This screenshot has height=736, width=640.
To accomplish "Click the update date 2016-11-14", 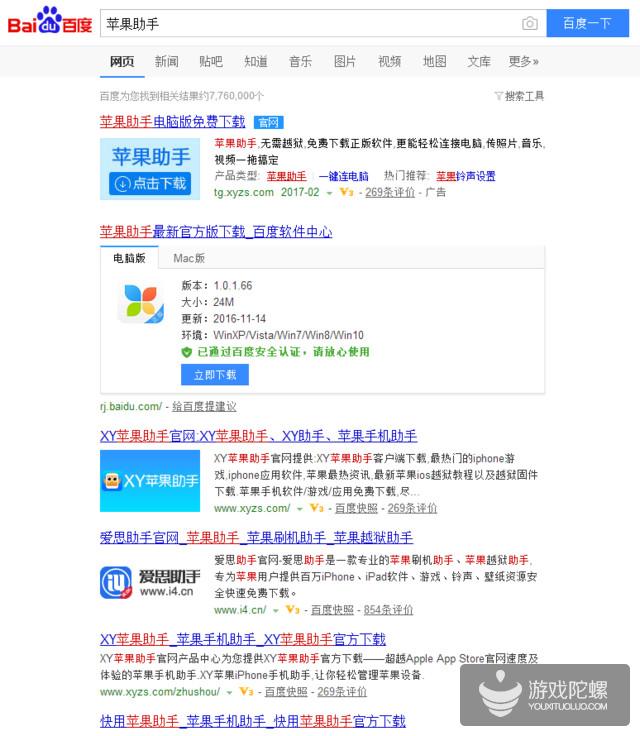I will click(239, 319).
